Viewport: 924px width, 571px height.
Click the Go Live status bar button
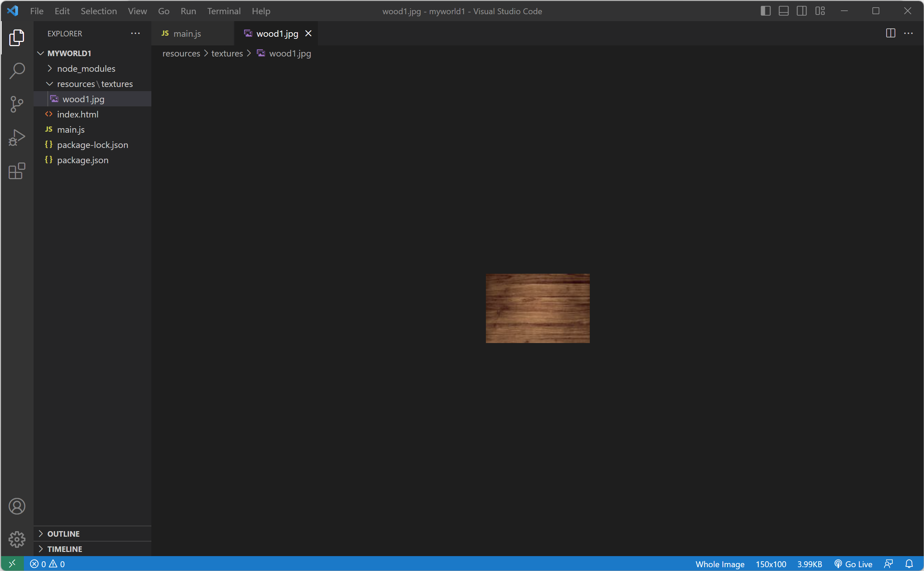click(x=853, y=564)
